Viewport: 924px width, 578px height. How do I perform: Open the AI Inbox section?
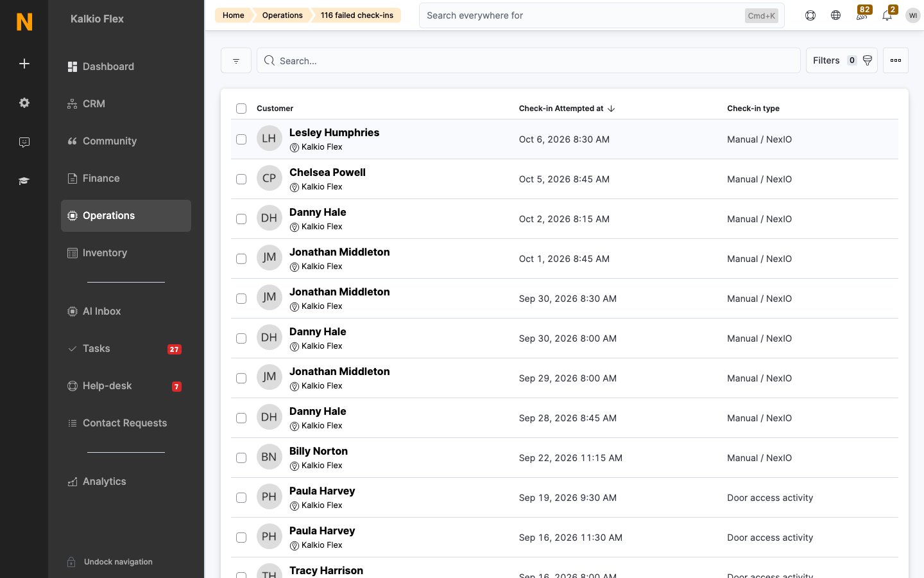pos(126,311)
